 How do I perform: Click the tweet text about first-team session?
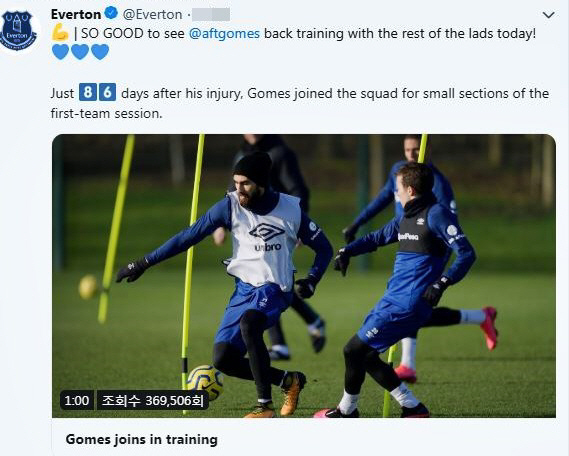pyautogui.click(x=300, y=103)
